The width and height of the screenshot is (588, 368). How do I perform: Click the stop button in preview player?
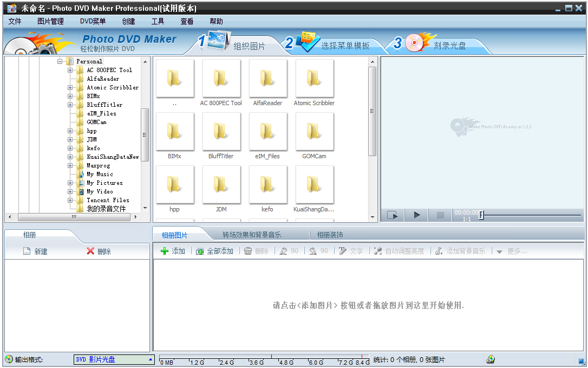click(x=440, y=215)
